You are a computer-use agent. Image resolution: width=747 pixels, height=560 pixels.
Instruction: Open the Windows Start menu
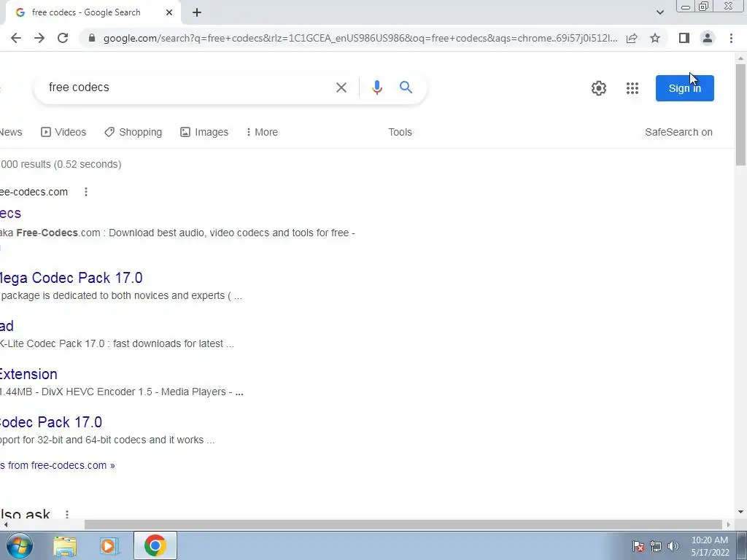(x=19, y=545)
